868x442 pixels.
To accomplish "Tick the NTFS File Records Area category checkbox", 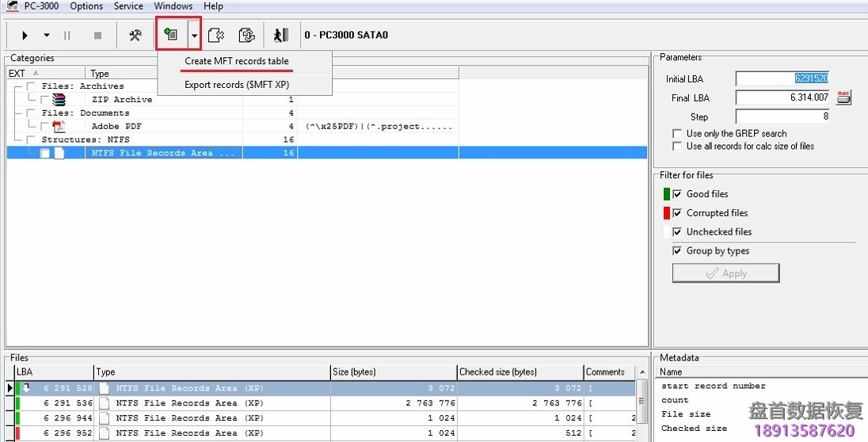I will (x=45, y=154).
